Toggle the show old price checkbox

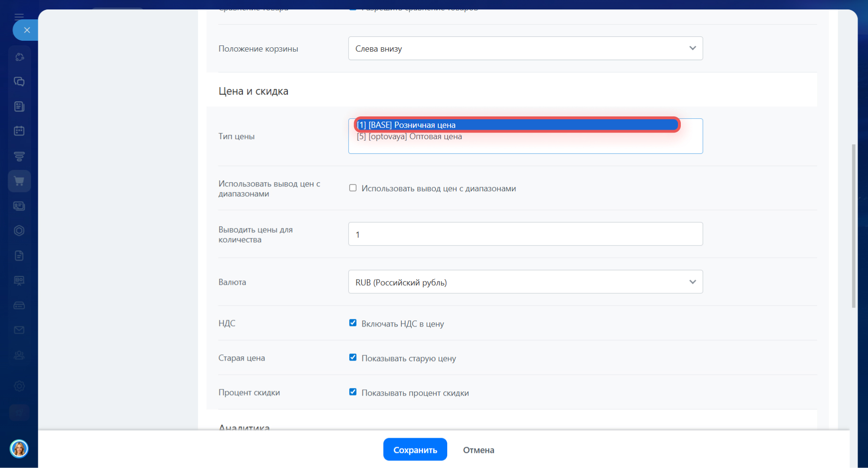pyautogui.click(x=353, y=358)
